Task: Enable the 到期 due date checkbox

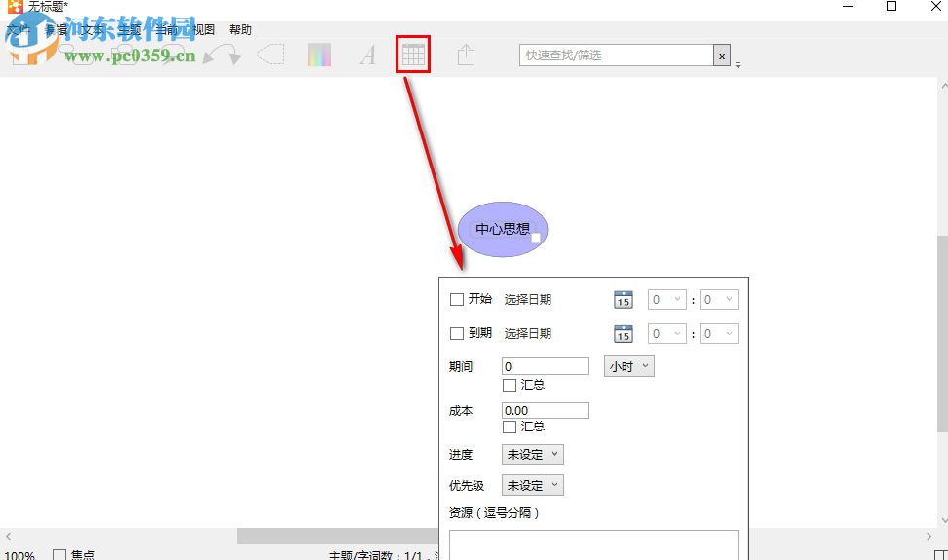Action: tap(457, 333)
